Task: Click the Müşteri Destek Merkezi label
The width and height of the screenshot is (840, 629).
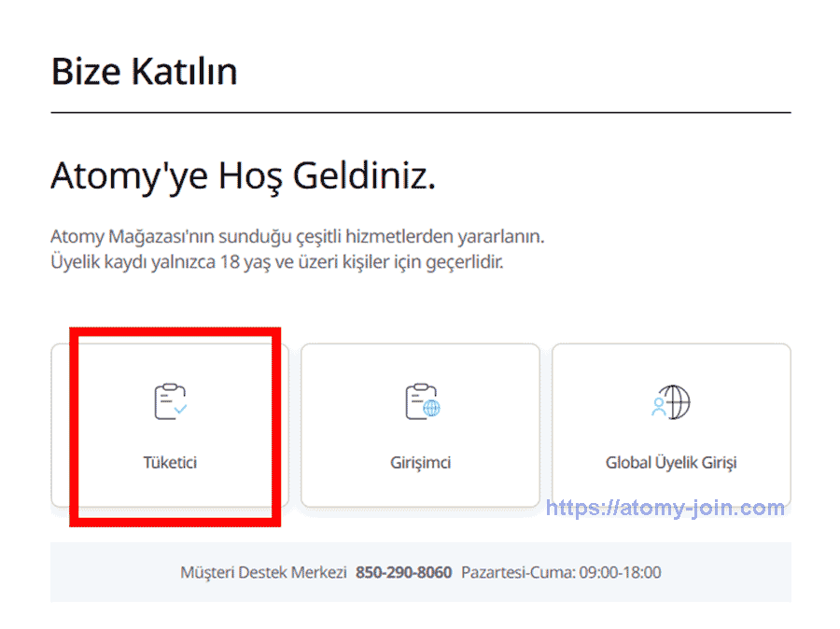Action: (x=263, y=572)
